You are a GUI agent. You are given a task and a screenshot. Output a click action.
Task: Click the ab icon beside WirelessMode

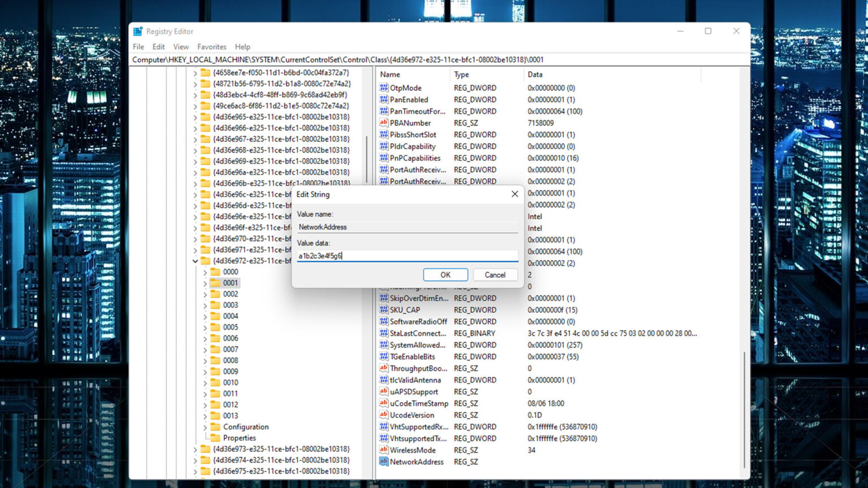(x=383, y=450)
